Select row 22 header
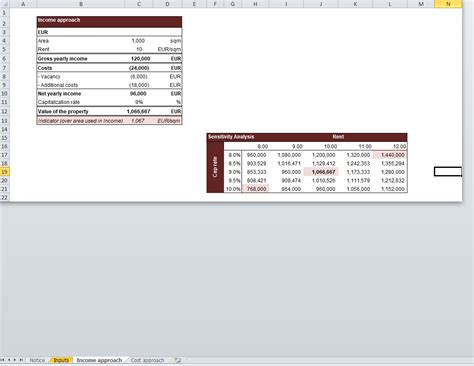 4,197
